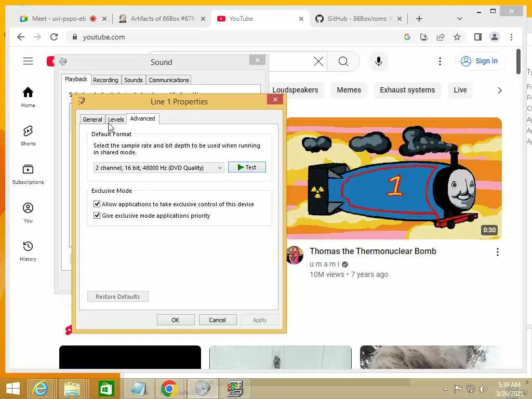Switch to Artifacts of 86Box tab
This screenshot has height=399, width=532.
click(x=162, y=19)
